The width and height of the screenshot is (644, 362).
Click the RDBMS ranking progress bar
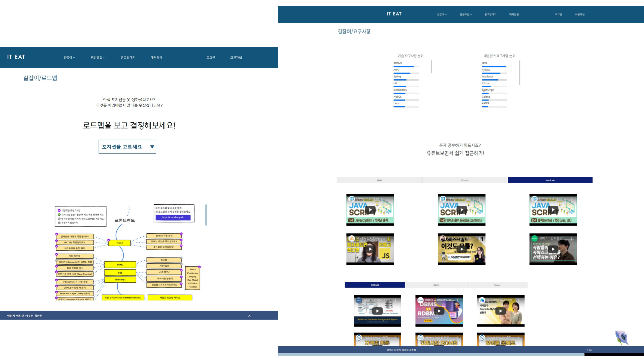tap(406, 67)
